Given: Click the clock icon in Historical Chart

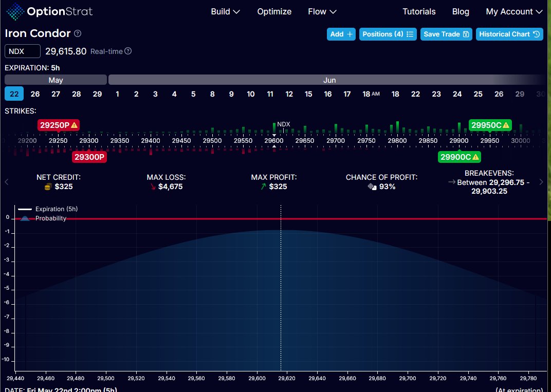Looking at the screenshot, I should [536, 34].
